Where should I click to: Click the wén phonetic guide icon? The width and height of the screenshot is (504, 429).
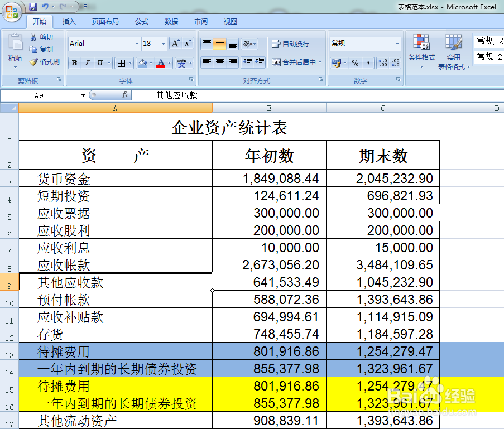point(181,63)
